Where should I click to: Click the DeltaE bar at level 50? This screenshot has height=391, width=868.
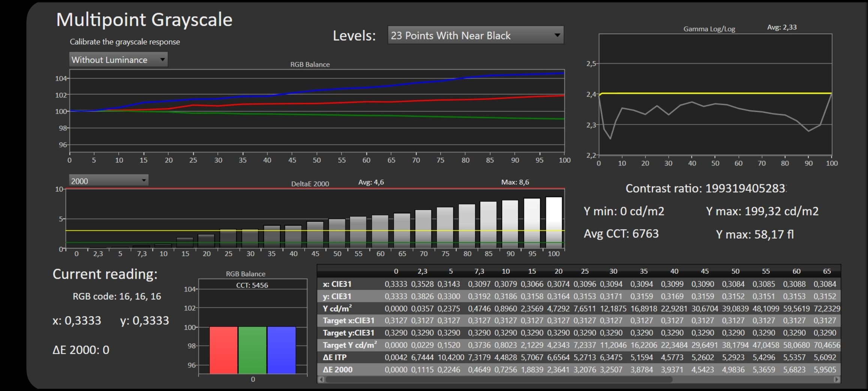[337, 233]
